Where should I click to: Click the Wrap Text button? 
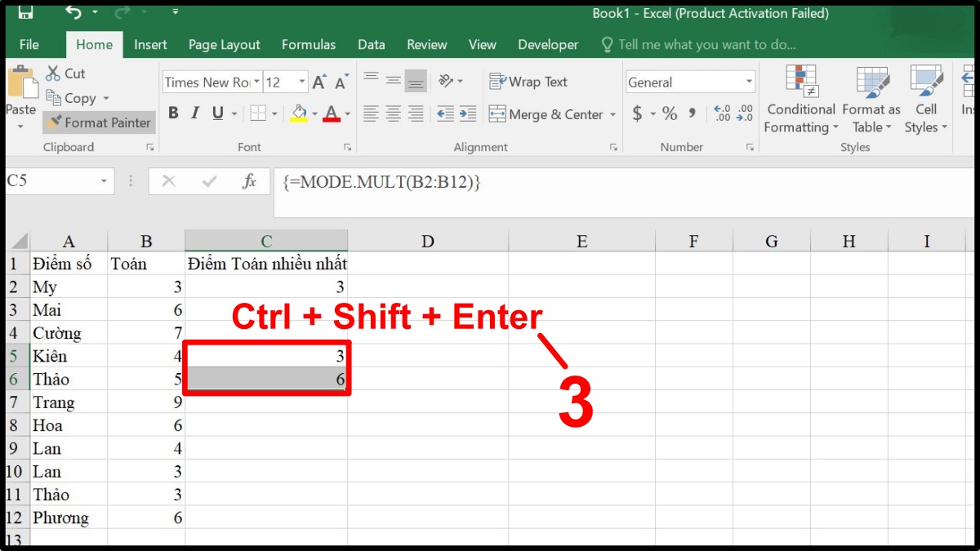[x=528, y=82]
